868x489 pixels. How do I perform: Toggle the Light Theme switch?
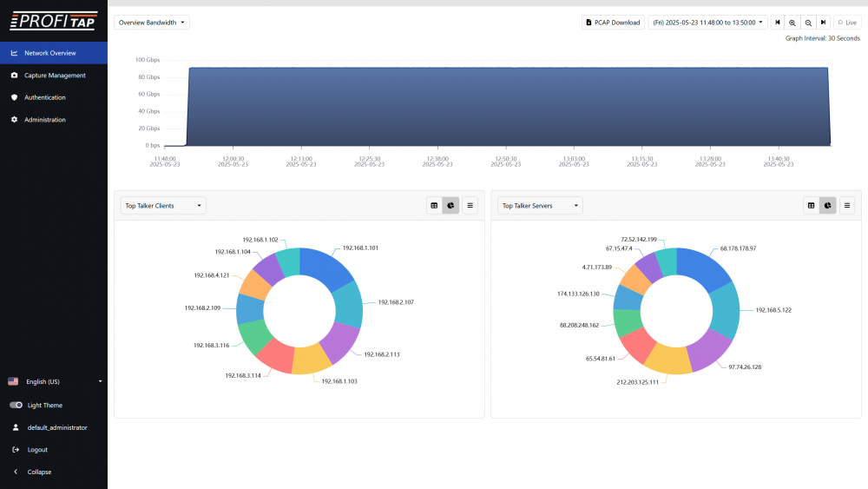point(16,406)
